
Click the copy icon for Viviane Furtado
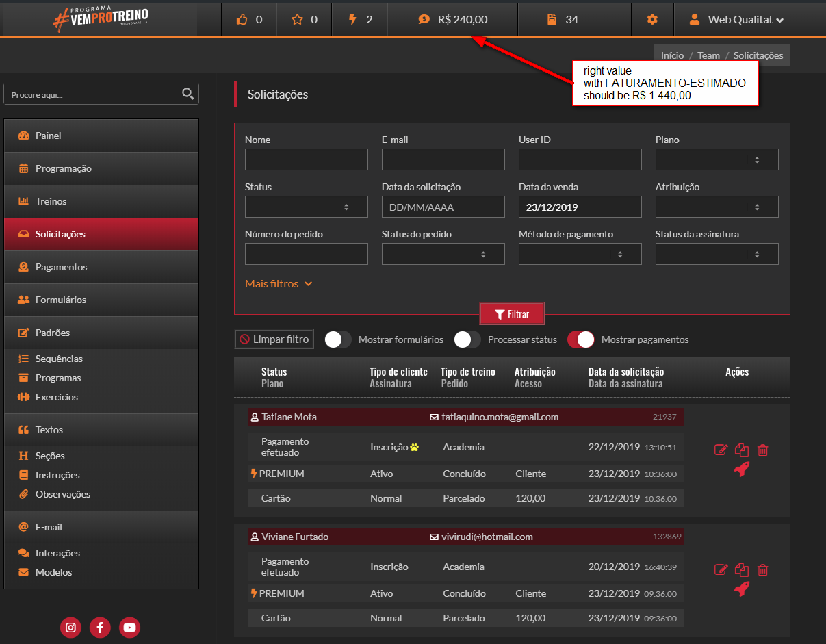coord(742,569)
